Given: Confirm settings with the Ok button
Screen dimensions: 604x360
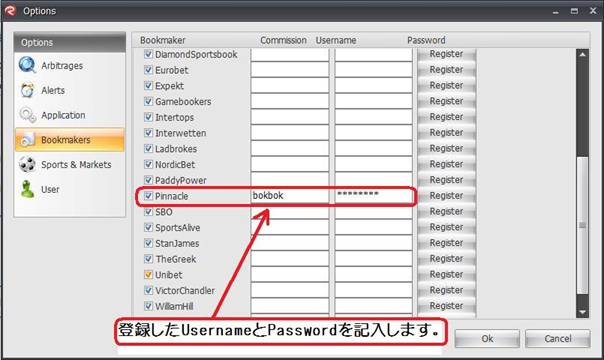Looking at the screenshot, I should click(x=487, y=338).
